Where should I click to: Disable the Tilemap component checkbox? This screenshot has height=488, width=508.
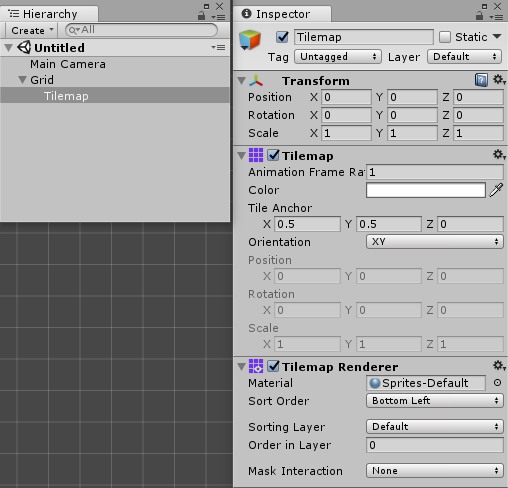click(273, 155)
